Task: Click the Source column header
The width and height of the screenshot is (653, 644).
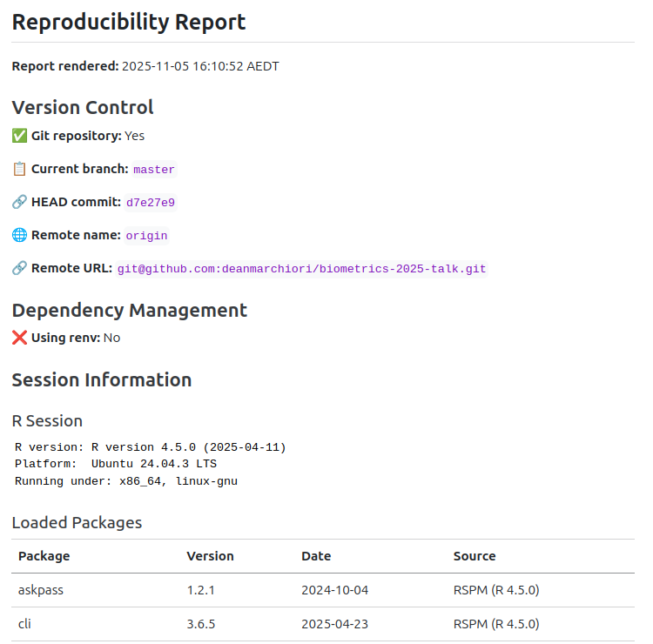Action: click(475, 556)
